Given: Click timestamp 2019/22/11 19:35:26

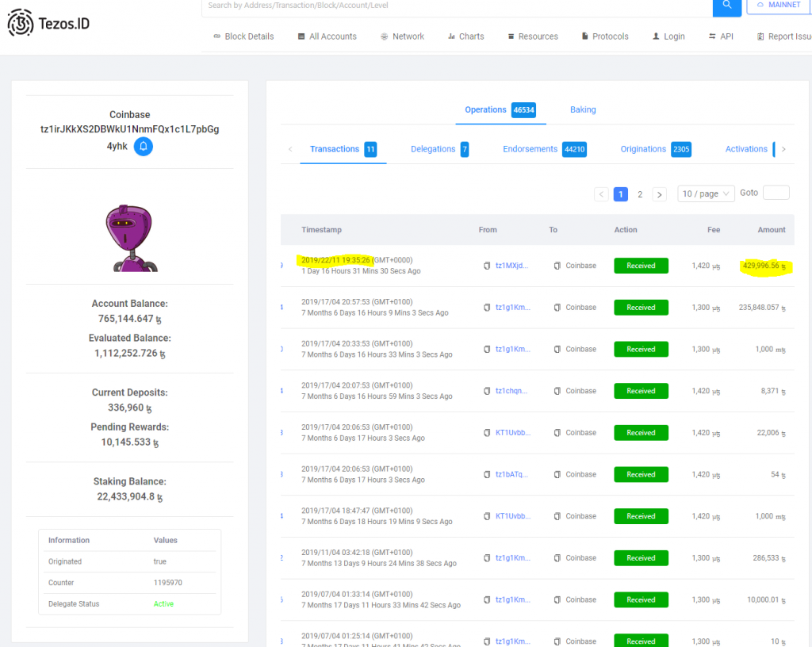Looking at the screenshot, I should coord(335,260).
